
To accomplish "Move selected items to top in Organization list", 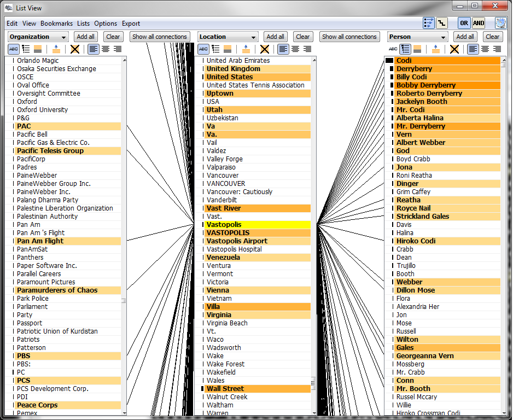I will [55, 49].
